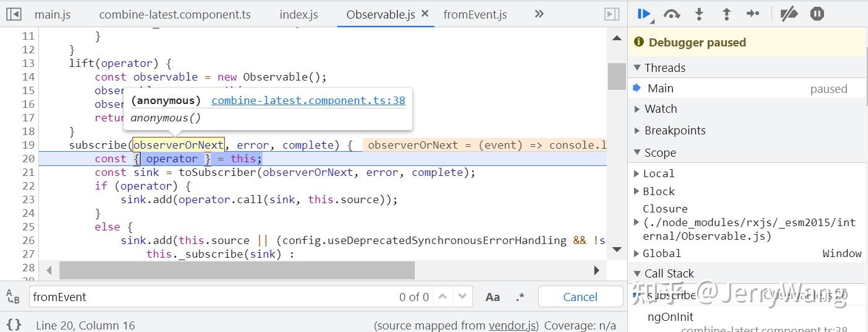868x332 pixels.
Task: Toggle regular expression search option
Action: 520,297
